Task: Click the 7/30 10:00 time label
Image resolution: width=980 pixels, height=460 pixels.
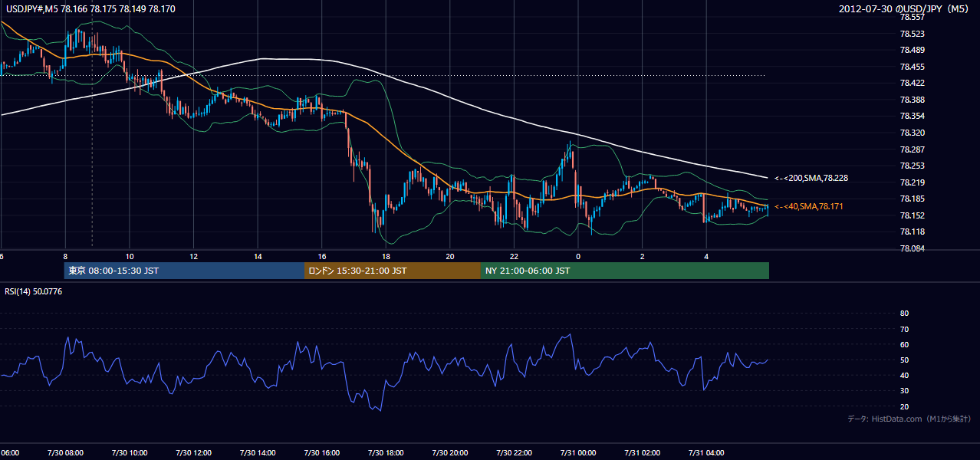Action: point(130,452)
